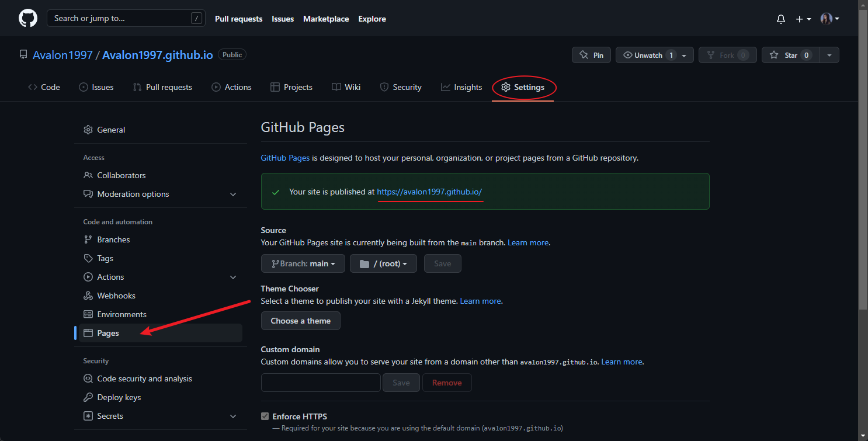The height and width of the screenshot is (441, 868).
Task: Click Learn more about Jekyll themes
Action: pos(481,301)
